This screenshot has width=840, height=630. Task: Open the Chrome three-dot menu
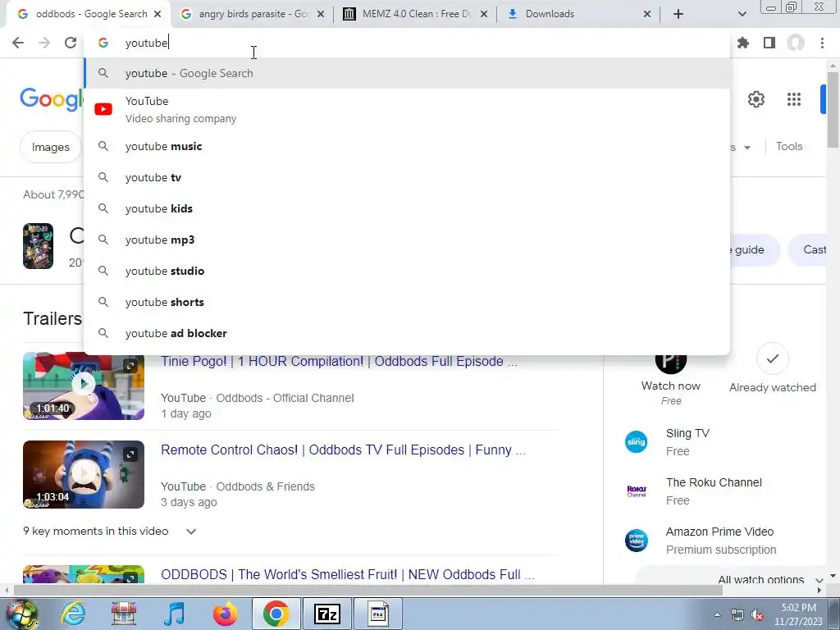[822, 43]
